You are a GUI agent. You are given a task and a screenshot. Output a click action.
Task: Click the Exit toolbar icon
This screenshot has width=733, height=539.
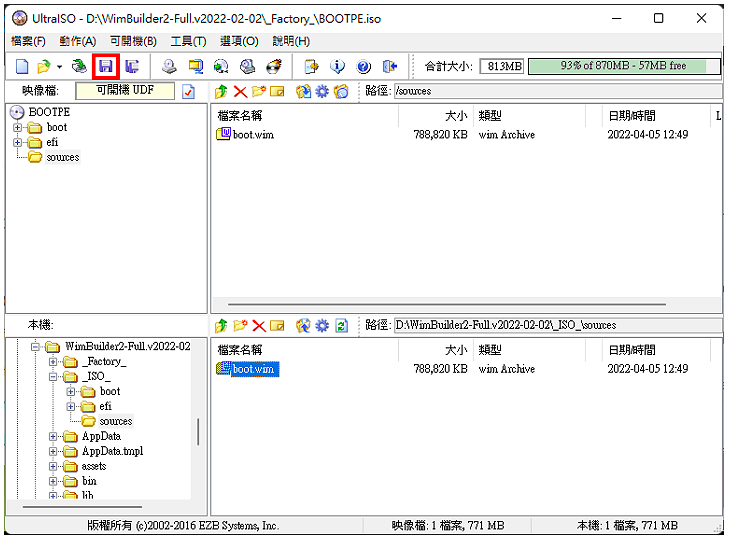[389, 66]
